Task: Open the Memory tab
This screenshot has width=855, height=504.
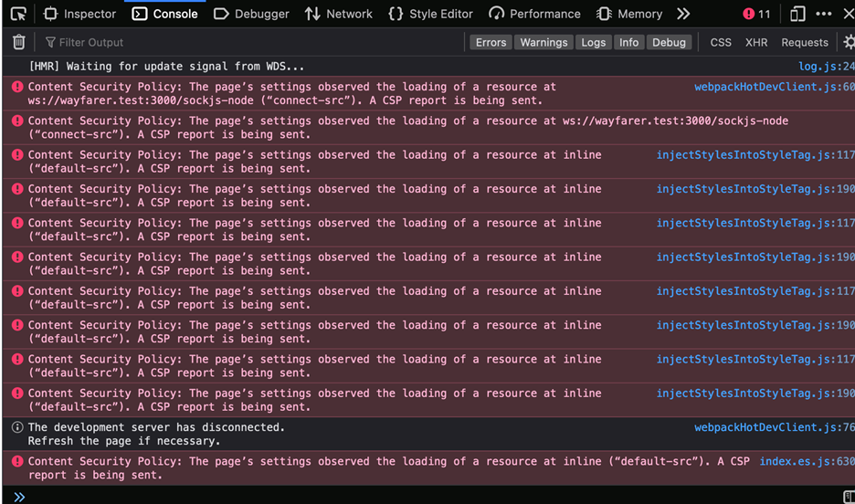Action: [628, 14]
